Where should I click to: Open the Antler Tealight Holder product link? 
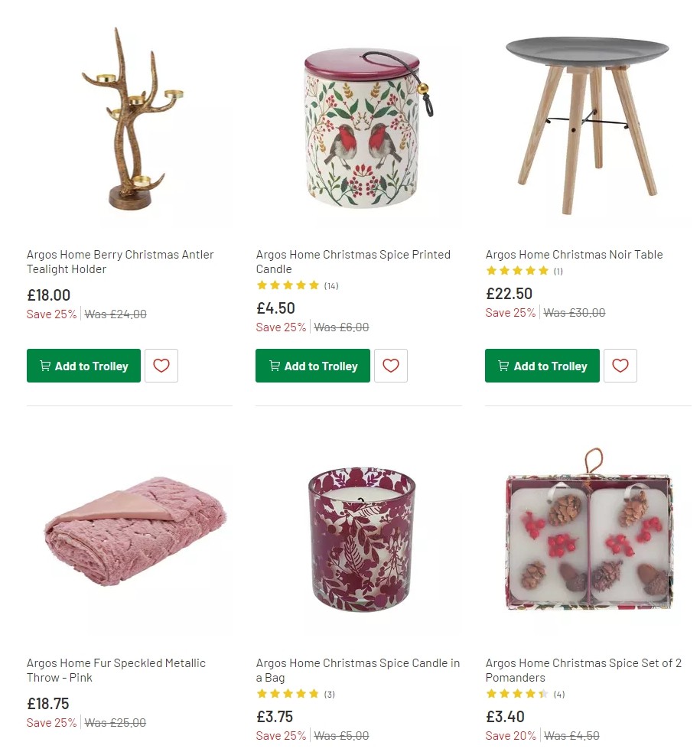click(120, 262)
